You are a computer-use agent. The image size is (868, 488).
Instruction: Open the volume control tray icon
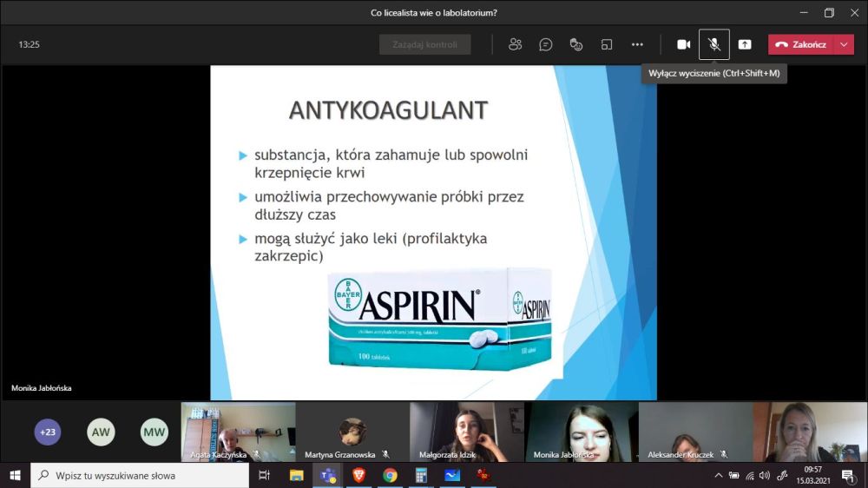pyautogui.click(x=765, y=475)
